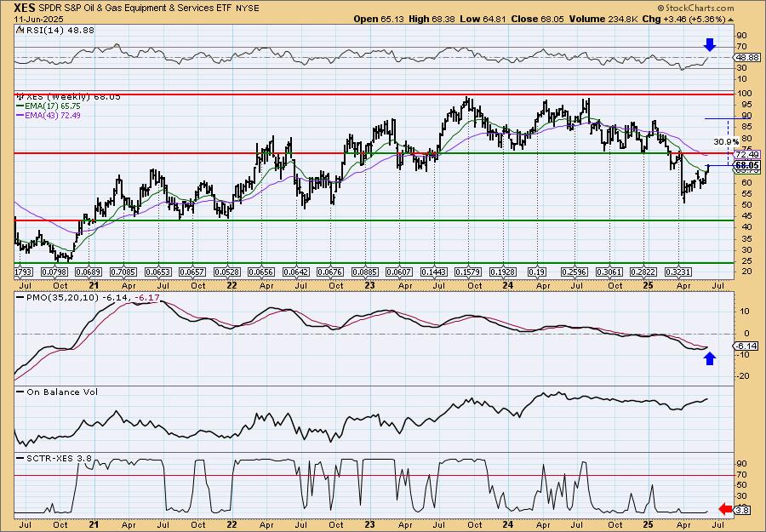Click the EMA(43) 72.49 legend text
The width and height of the screenshot is (766, 532).
pyautogui.click(x=54, y=116)
